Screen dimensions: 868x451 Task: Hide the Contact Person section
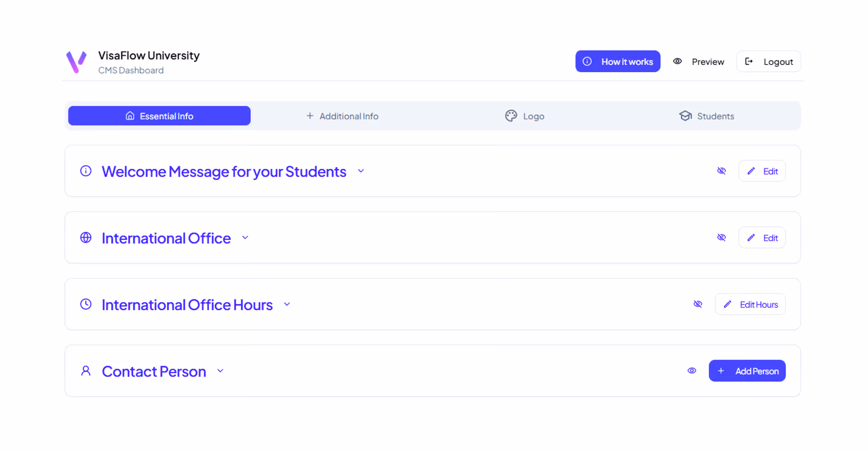[691, 371]
